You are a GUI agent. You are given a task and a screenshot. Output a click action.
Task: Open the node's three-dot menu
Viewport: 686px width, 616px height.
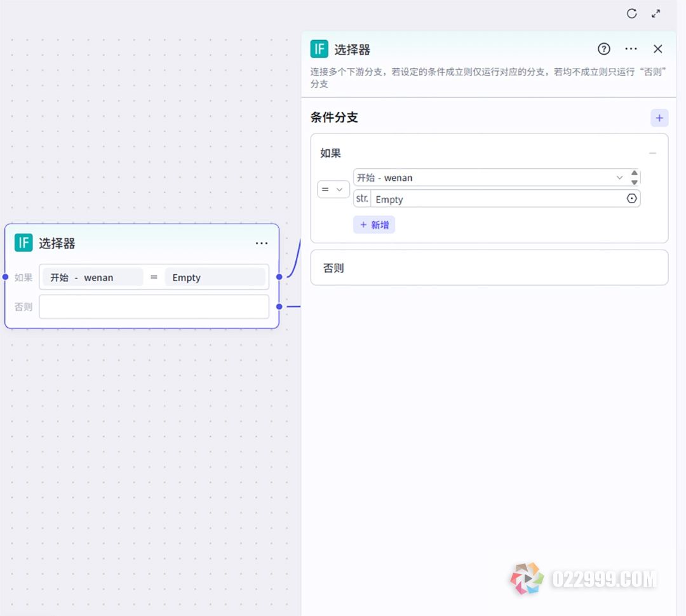coord(262,243)
